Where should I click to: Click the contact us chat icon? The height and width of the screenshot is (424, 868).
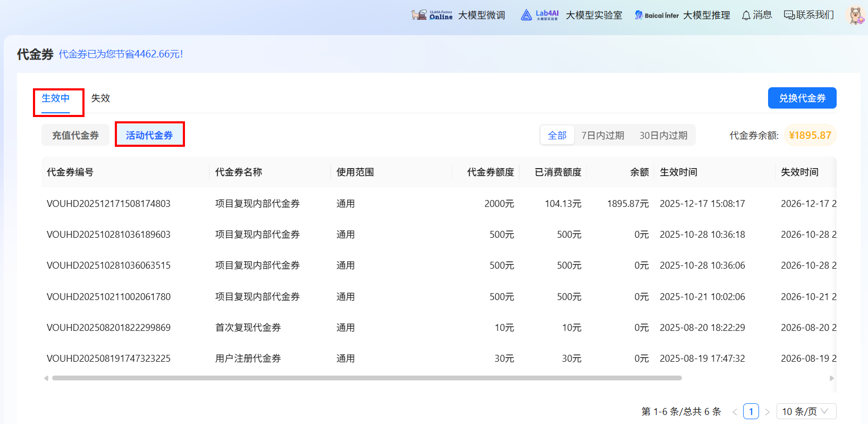pos(789,15)
